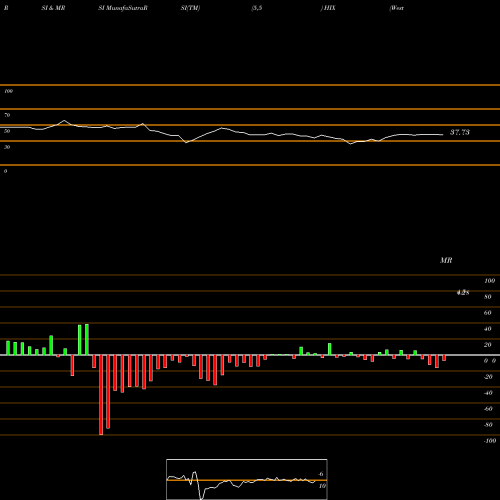Image resolution: width=500 pixels, height=500 pixels.
Task: Click the MR heading above the histogram
Action: [x=446, y=260]
